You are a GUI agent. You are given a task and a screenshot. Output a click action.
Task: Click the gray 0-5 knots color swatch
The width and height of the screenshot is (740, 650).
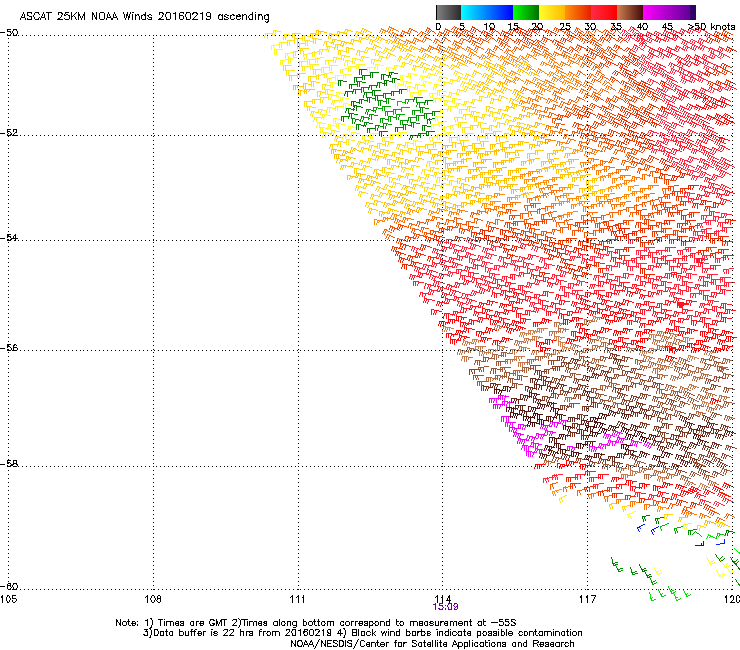tap(448, 12)
